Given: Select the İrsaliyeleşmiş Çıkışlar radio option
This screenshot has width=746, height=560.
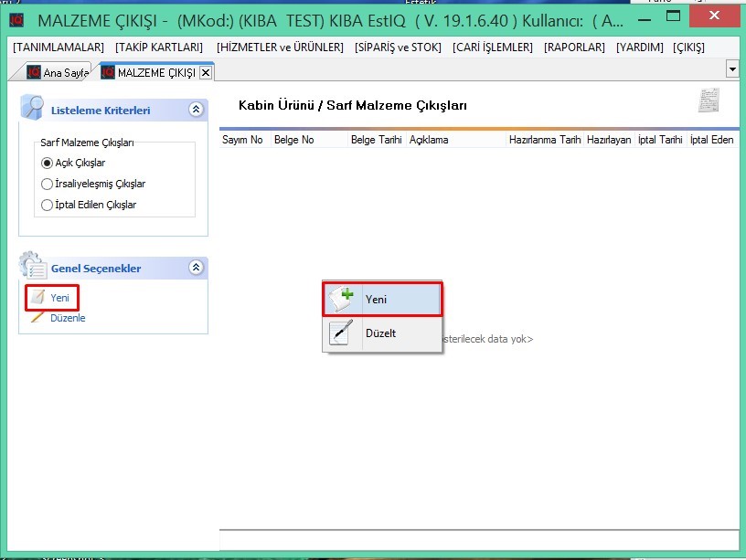Looking at the screenshot, I should [48, 184].
